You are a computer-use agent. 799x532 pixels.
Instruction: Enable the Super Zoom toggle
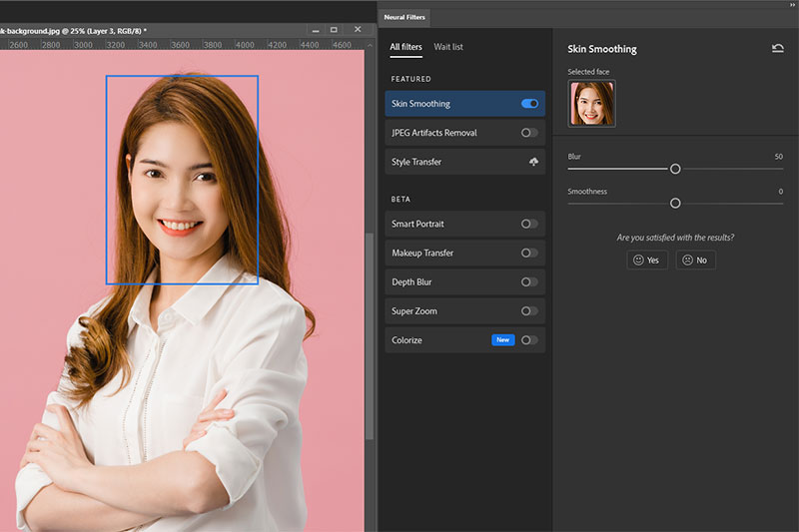pyautogui.click(x=529, y=311)
